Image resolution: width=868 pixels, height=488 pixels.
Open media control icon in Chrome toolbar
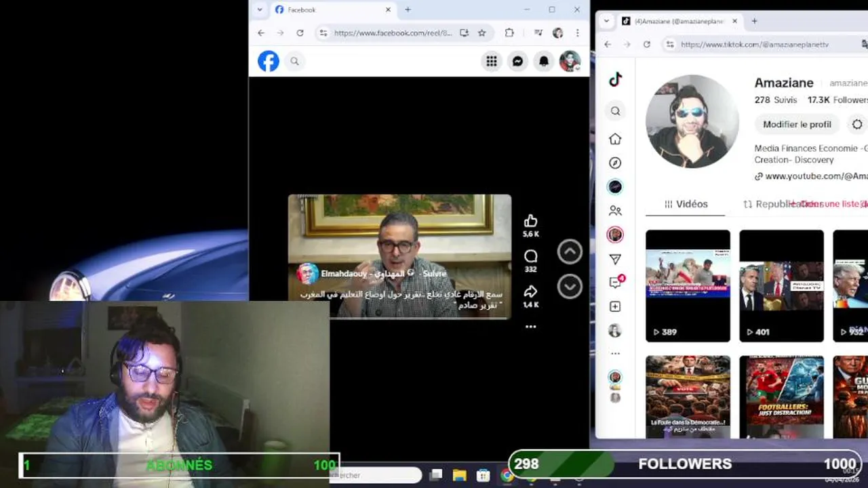pyautogui.click(x=538, y=33)
